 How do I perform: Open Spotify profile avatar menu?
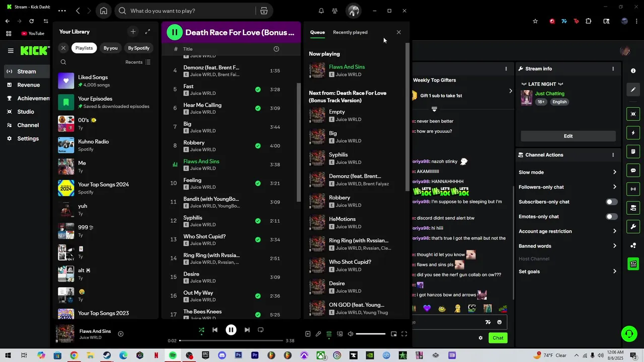(354, 11)
